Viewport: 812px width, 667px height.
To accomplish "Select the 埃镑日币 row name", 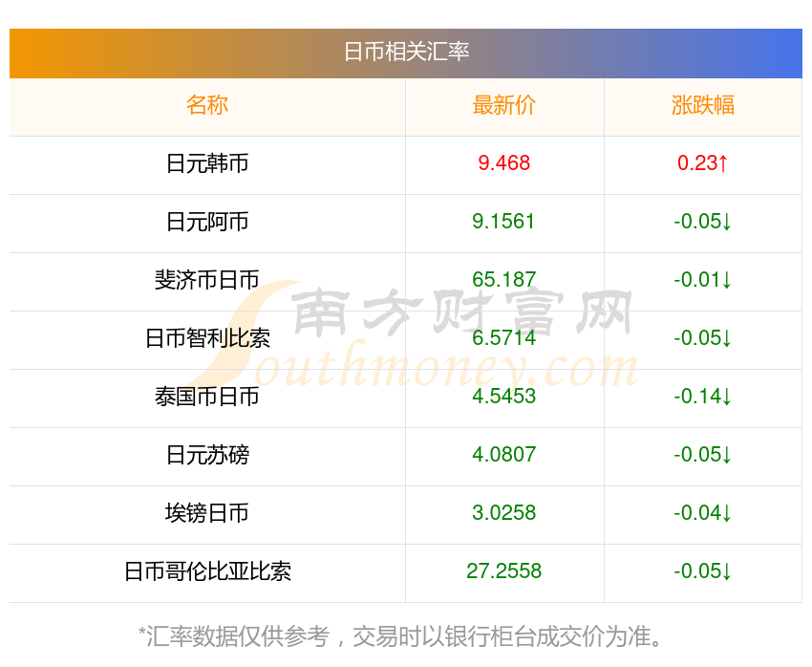I will (x=207, y=513).
